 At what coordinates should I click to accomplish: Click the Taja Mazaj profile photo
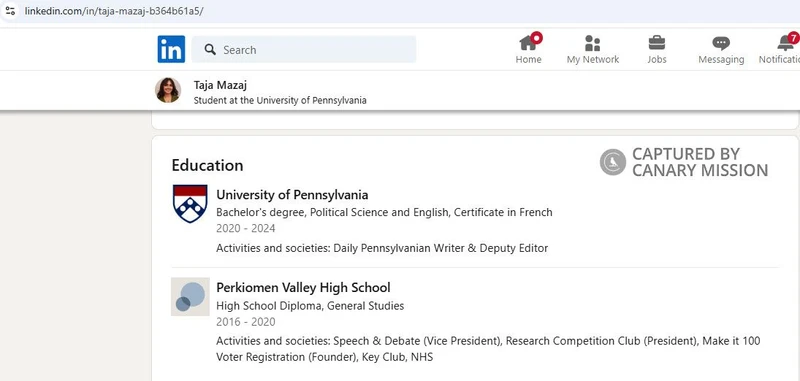[168, 90]
